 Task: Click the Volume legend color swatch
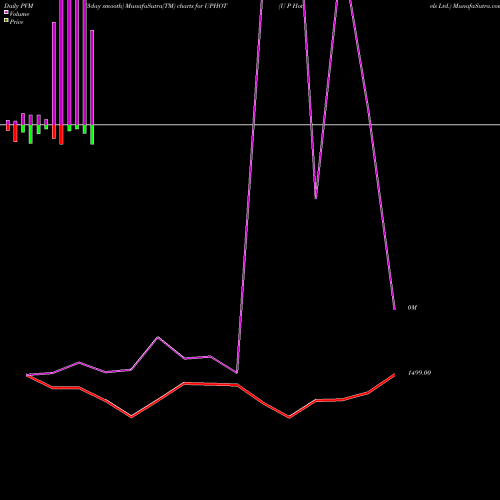6,12
